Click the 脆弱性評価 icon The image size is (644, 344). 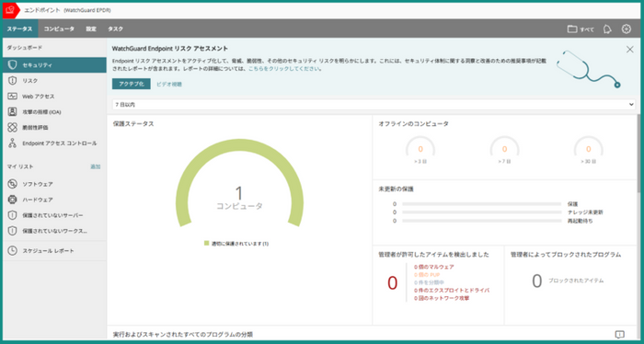[12, 127]
